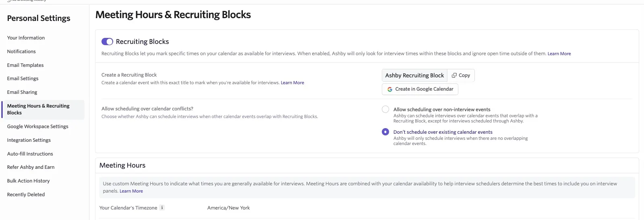Click the Ashby Recruiting Block title field
The image size is (644, 220).
414,75
